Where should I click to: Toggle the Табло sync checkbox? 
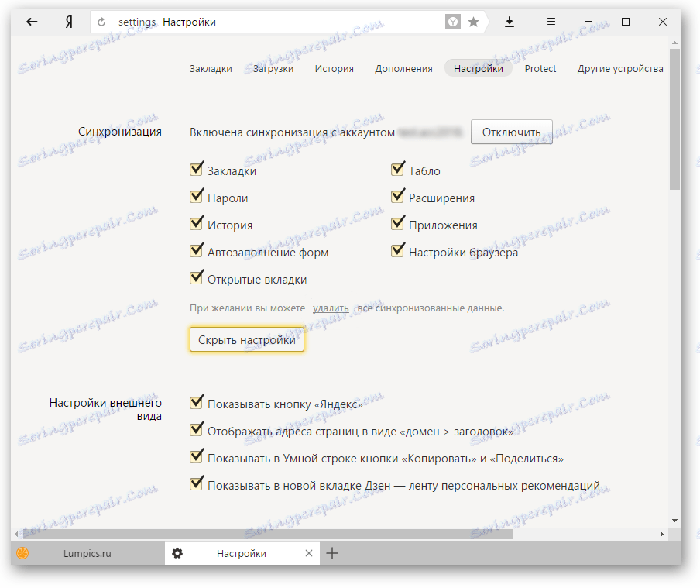click(398, 169)
